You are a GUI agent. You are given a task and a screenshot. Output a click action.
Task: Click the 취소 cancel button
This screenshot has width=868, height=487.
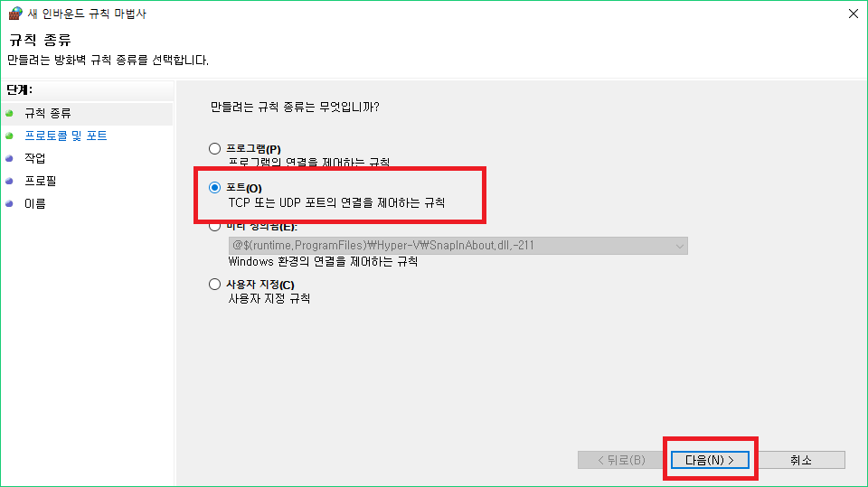(801, 460)
